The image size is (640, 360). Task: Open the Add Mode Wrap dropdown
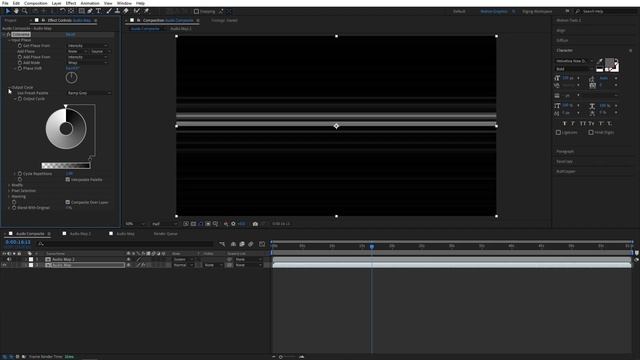(88, 62)
